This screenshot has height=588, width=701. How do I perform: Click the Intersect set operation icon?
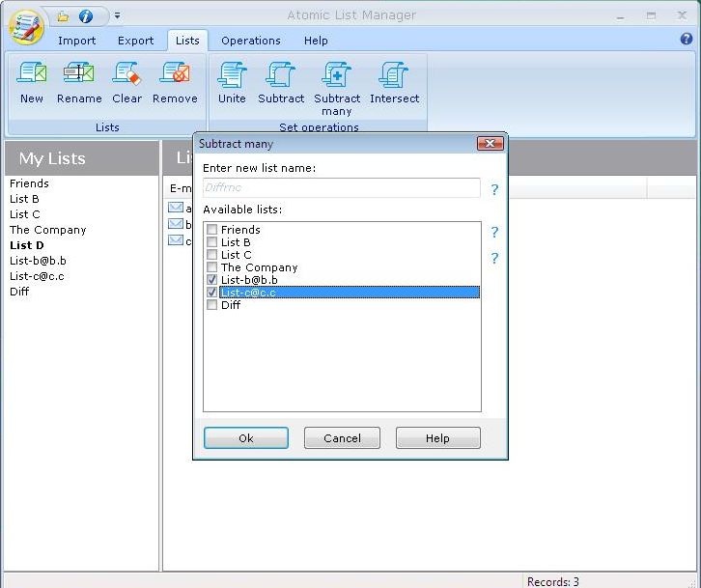(x=393, y=74)
